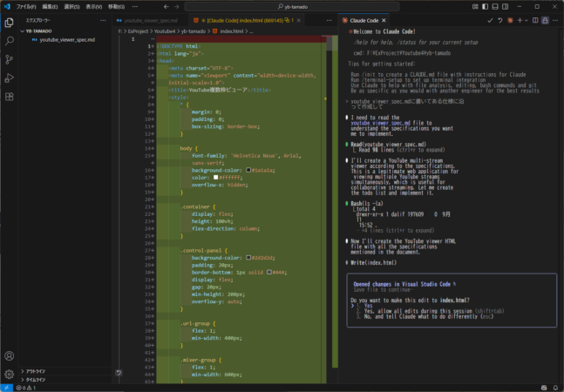Screen dimensions: 564x392
Task: Open dropdown arrow next to plus icon
Action: 527,21
